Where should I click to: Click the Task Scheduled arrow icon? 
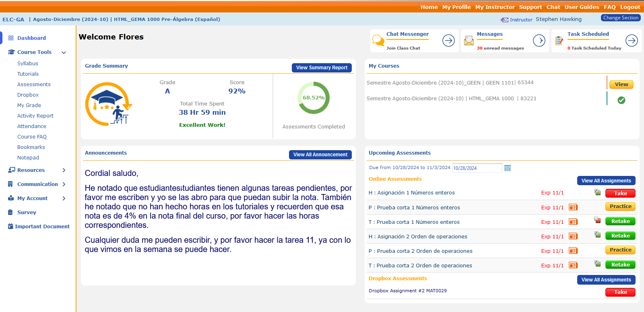(x=632, y=40)
